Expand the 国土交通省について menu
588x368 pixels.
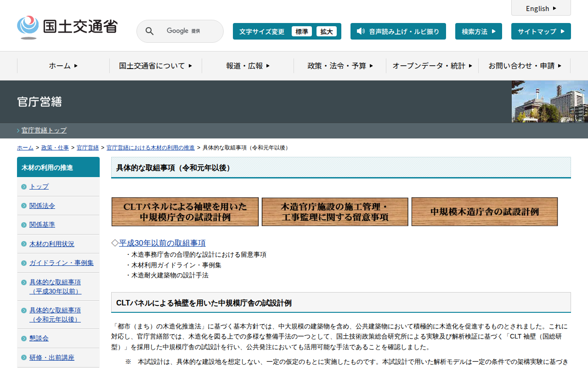coord(155,66)
